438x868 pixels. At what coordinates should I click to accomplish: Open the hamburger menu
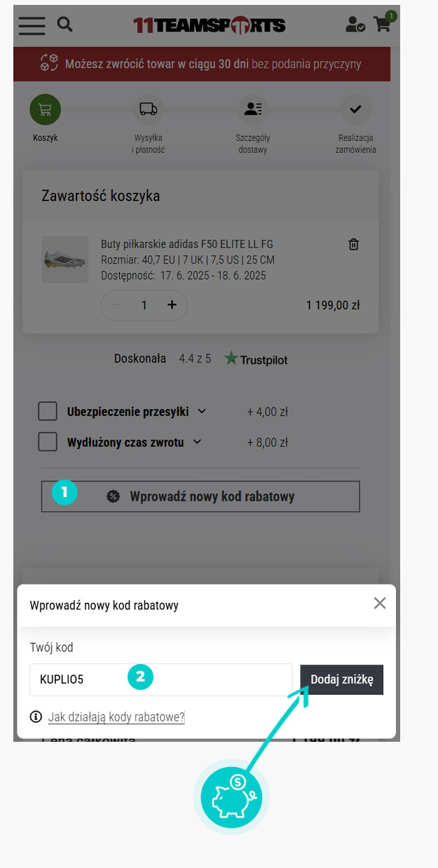point(32,25)
